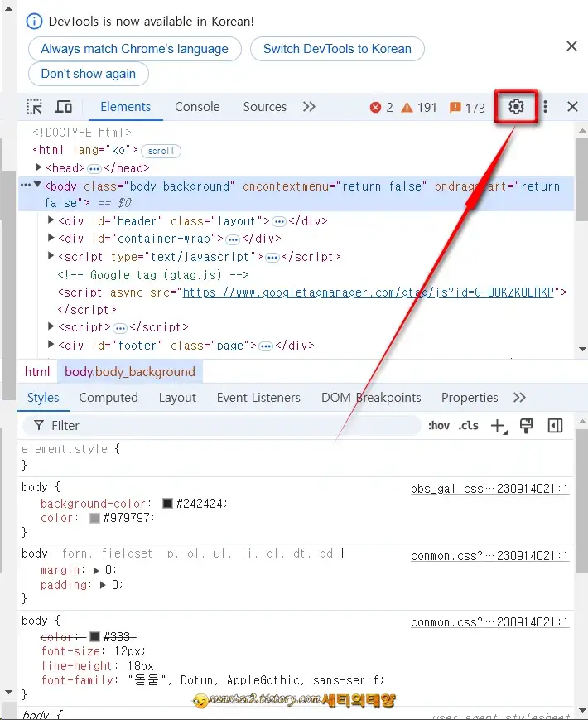Image resolution: width=588 pixels, height=720 pixels.
Task: Focus the styles Filter field
Action: point(222,426)
